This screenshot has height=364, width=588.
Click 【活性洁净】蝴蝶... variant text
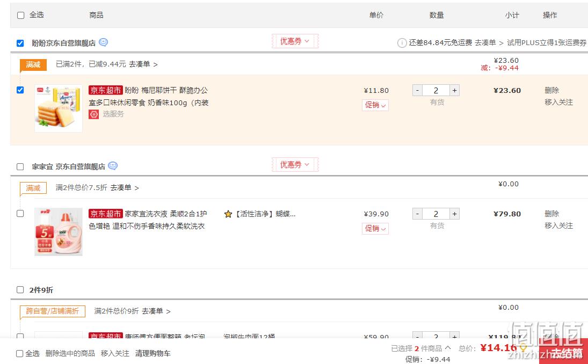265,214
